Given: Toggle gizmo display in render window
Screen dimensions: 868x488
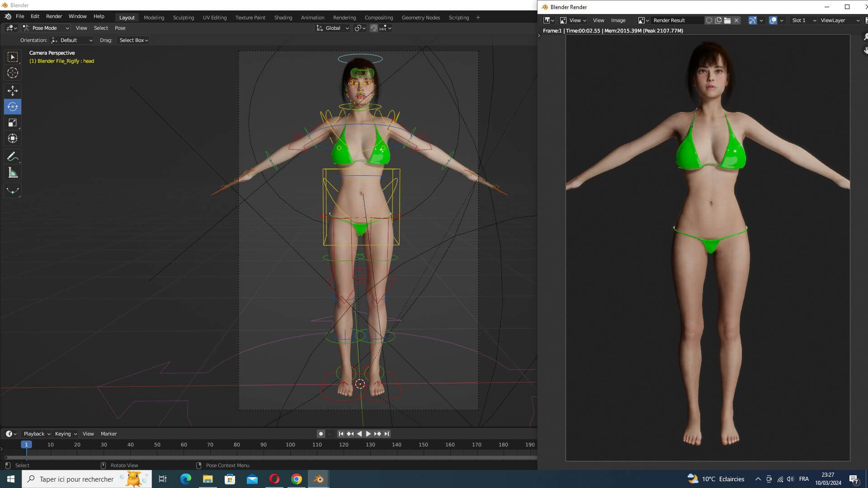Looking at the screenshot, I should (752, 20).
